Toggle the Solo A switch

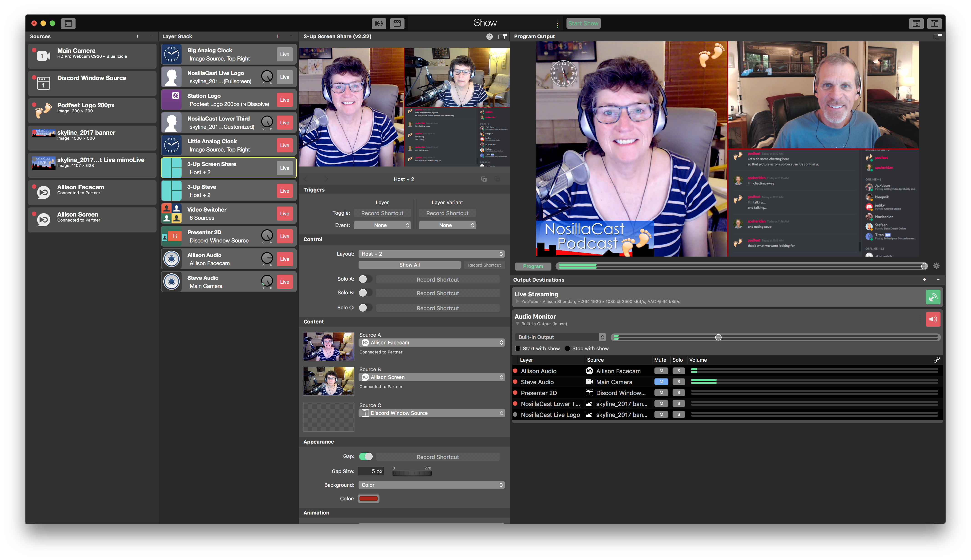pos(365,279)
